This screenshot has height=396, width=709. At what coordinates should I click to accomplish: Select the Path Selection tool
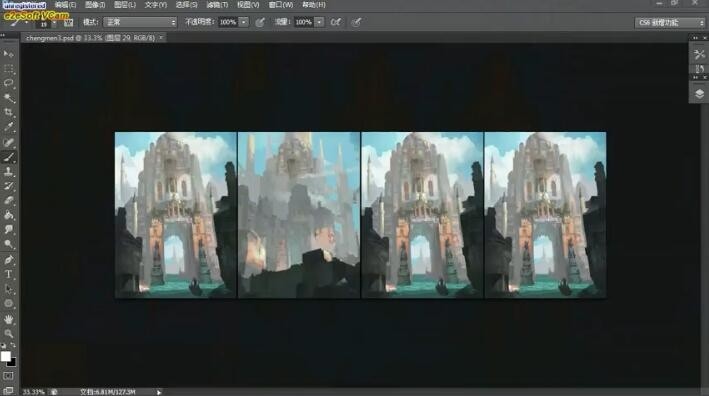click(x=8, y=289)
